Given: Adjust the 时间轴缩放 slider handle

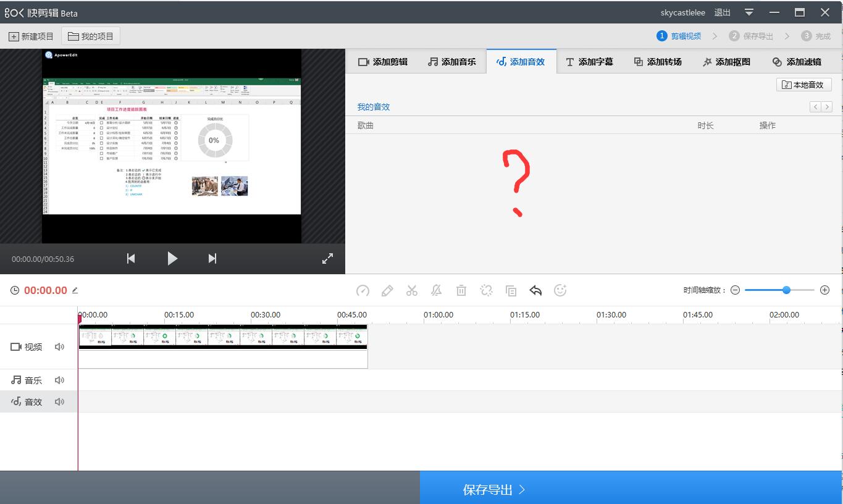Looking at the screenshot, I should click(x=786, y=290).
